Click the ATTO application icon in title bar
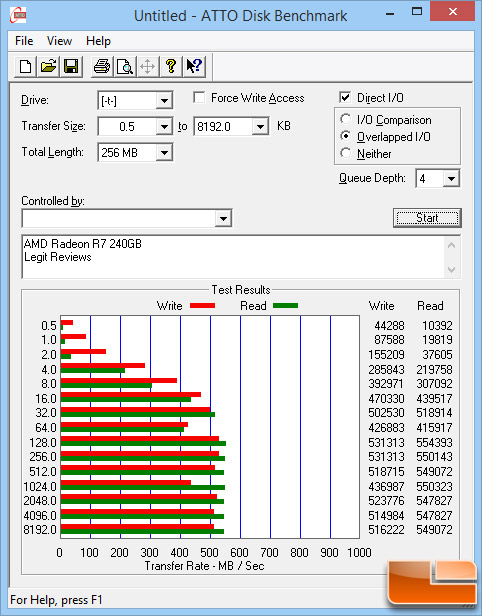Image resolution: width=482 pixels, height=616 pixels. click(18, 16)
